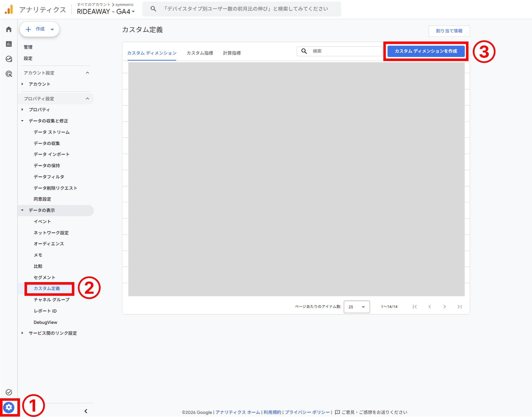532x417 pixels.
Task: Select 管理 in the admin menu
Action: pyautogui.click(x=28, y=47)
